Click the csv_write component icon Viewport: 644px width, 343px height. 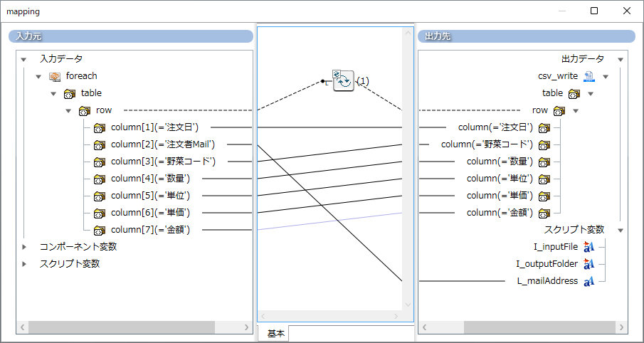point(589,76)
